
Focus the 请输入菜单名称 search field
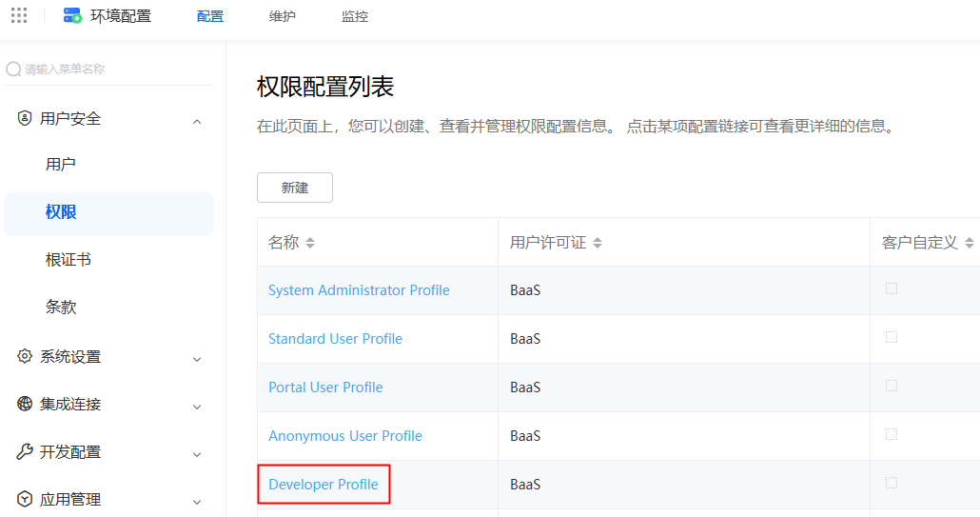(x=108, y=69)
